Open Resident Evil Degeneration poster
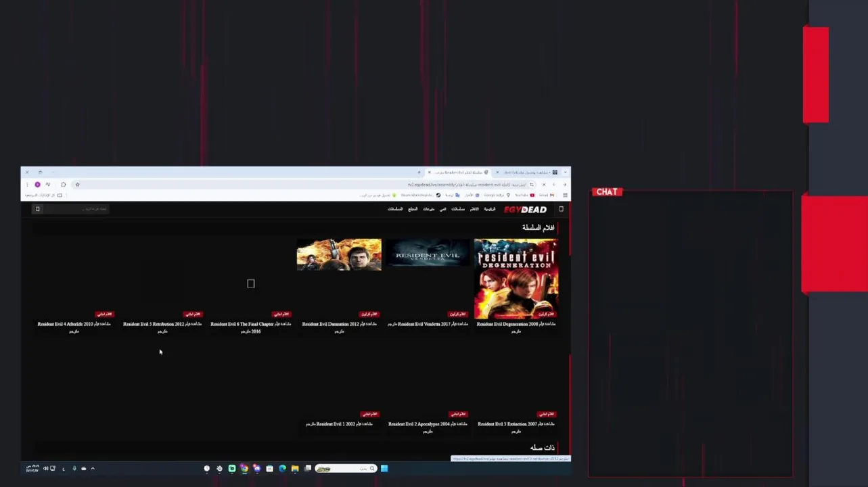 pyautogui.click(x=516, y=279)
